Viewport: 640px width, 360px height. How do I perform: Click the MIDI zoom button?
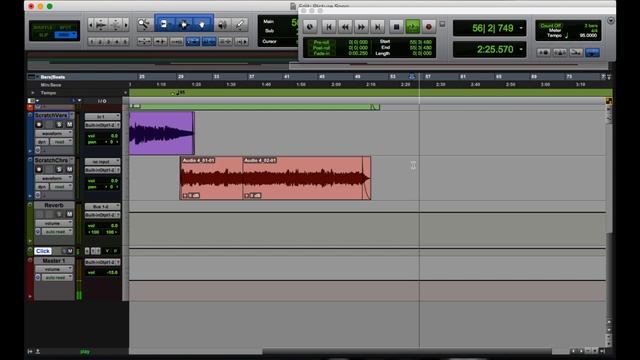point(116,25)
